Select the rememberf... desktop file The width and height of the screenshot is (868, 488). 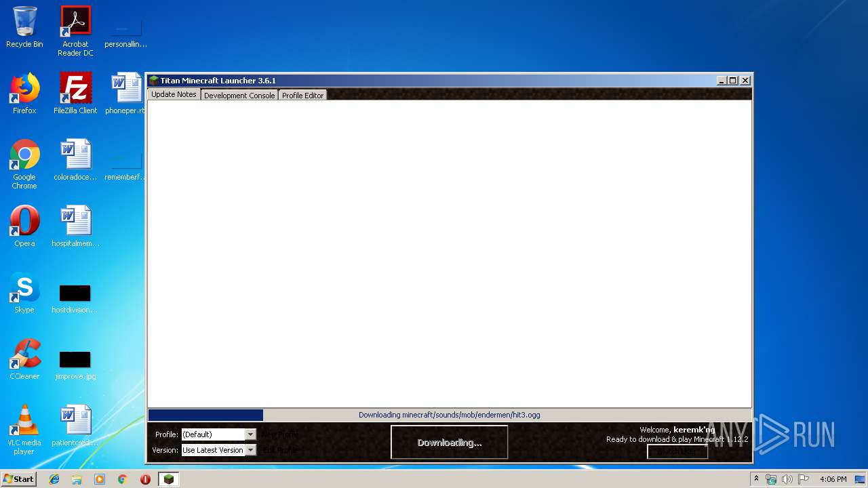tap(125, 167)
